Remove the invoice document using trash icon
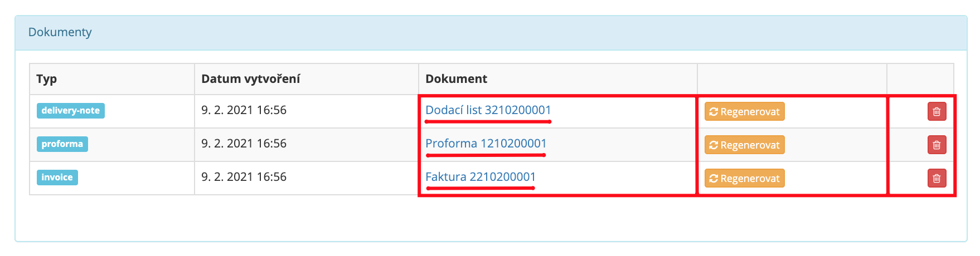 tap(937, 178)
